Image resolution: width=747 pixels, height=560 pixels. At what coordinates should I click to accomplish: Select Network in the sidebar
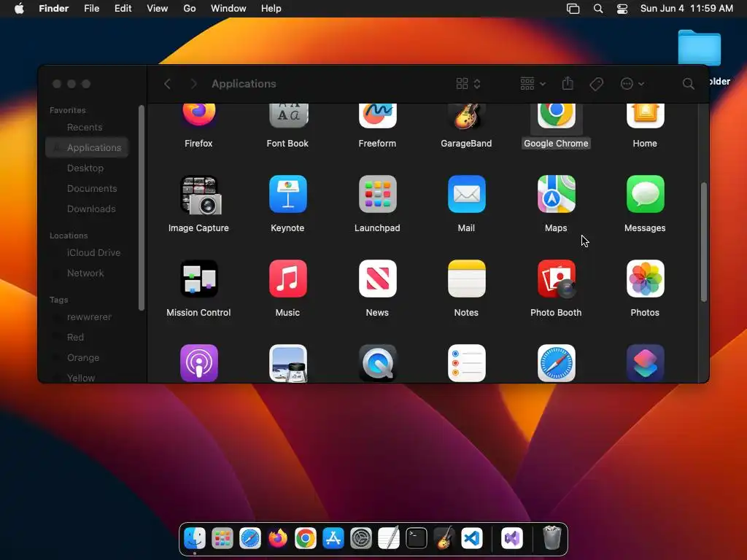tap(87, 273)
